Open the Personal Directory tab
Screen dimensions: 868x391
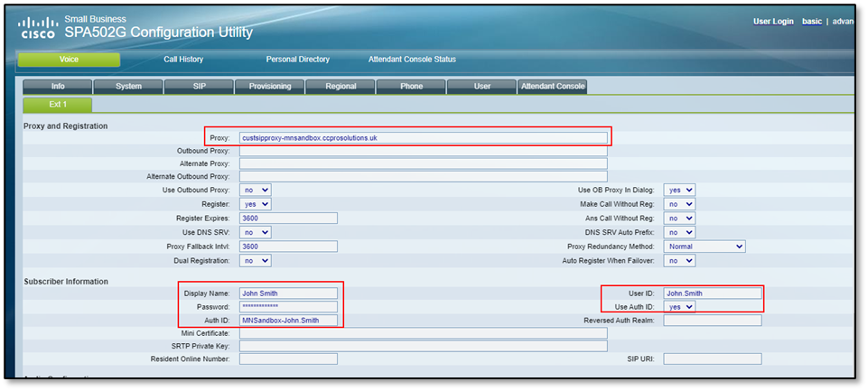[298, 60]
